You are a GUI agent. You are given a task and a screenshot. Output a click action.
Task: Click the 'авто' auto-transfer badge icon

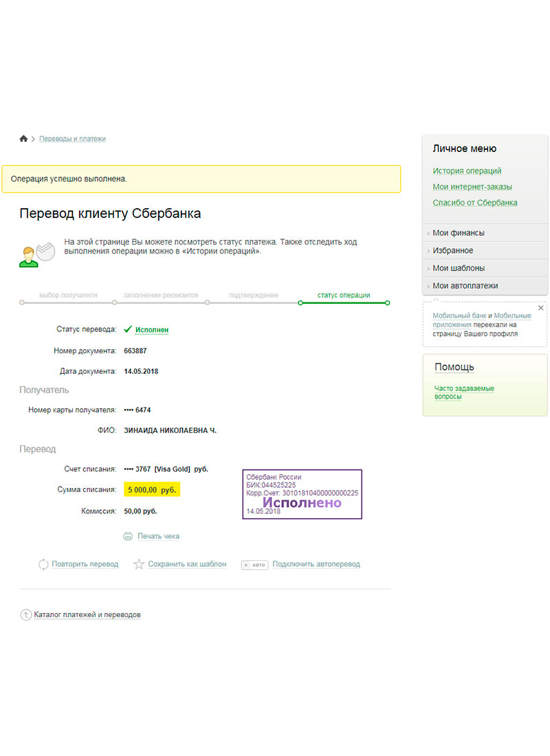255,564
